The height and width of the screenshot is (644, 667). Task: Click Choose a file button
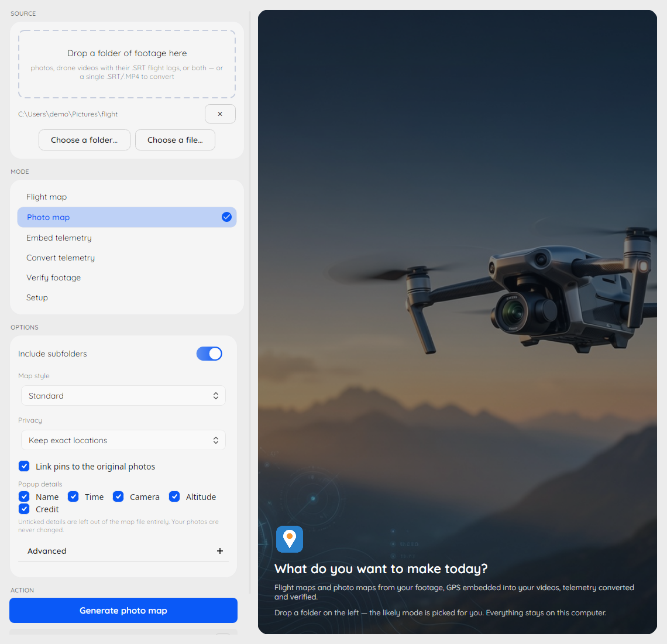point(176,140)
